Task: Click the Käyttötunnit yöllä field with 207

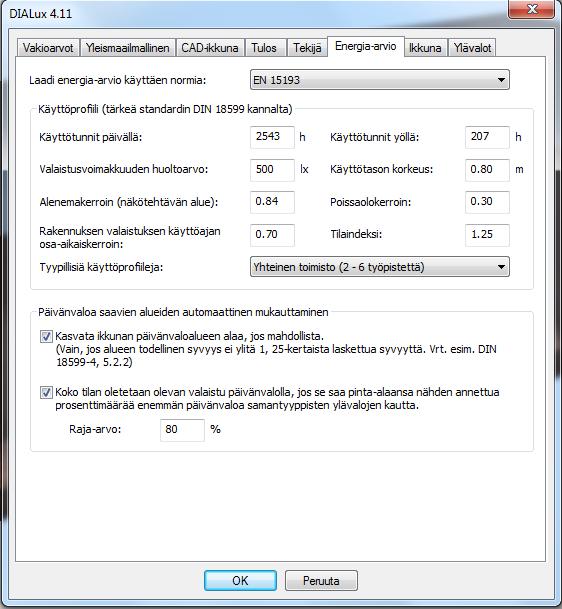Action: [487, 137]
